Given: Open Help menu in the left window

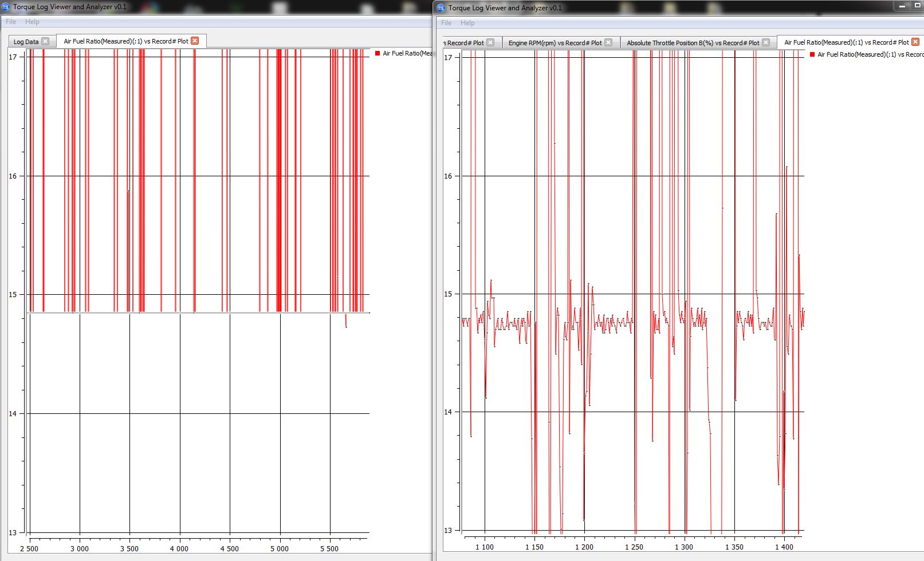Looking at the screenshot, I should click(32, 22).
